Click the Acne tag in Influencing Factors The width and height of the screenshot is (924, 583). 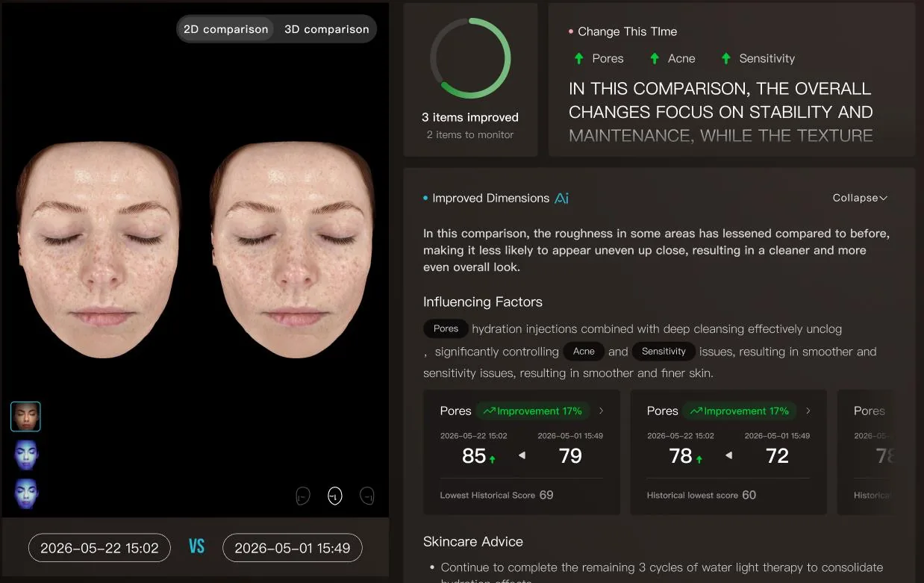[584, 352]
